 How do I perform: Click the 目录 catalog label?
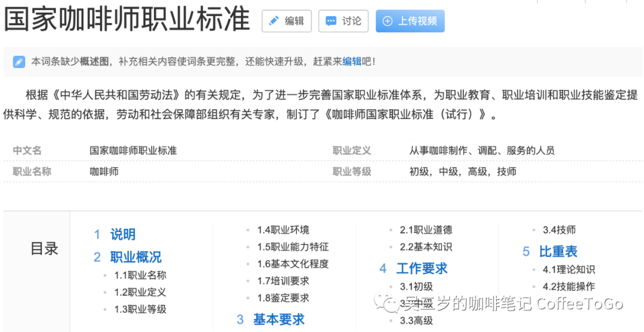pyautogui.click(x=44, y=249)
